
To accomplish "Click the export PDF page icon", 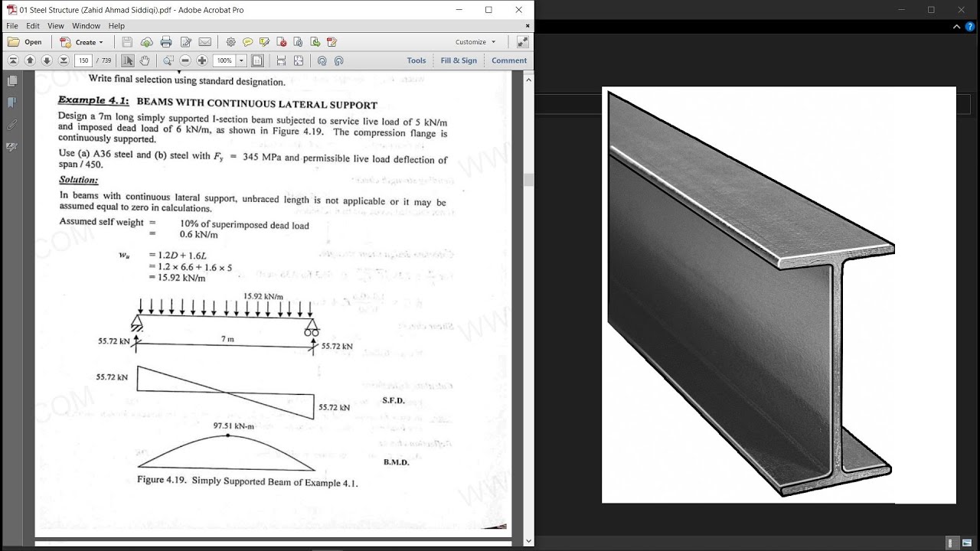I will pyautogui.click(x=315, y=42).
